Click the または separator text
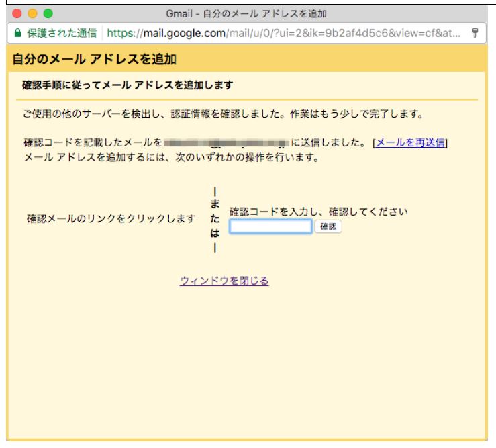 pos(215,220)
